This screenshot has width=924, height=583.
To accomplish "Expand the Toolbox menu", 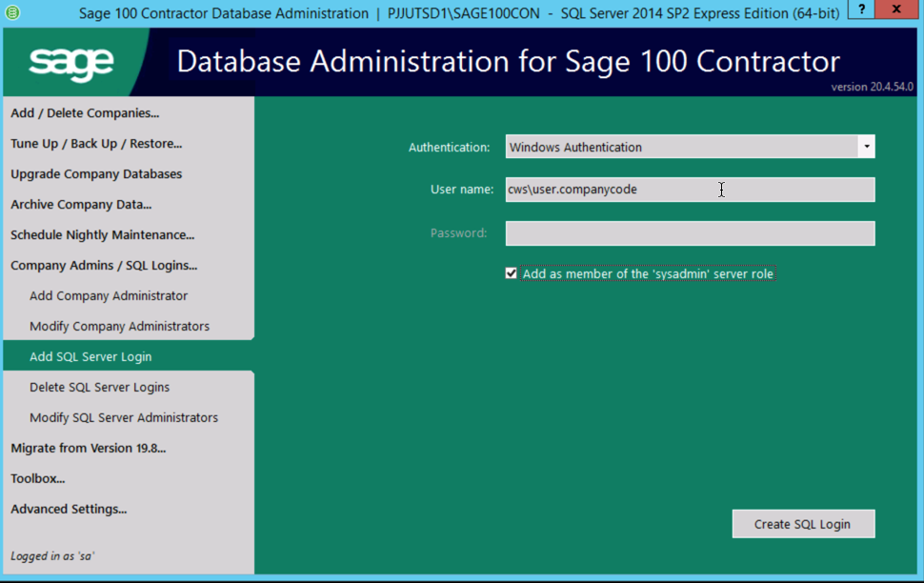I will click(x=38, y=478).
